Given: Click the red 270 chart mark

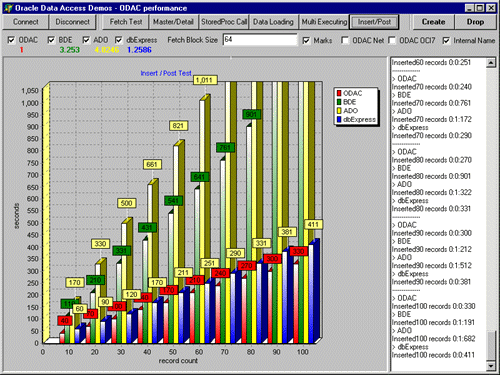Looking at the screenshot, I should point(247,266).
